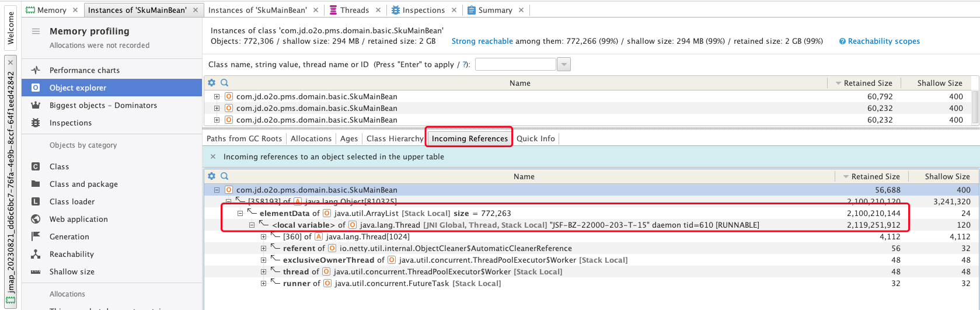The height and width of the screenshot is (310, 980).
Task: Click the Strong reachable link
Action: (x=482, y=41)
